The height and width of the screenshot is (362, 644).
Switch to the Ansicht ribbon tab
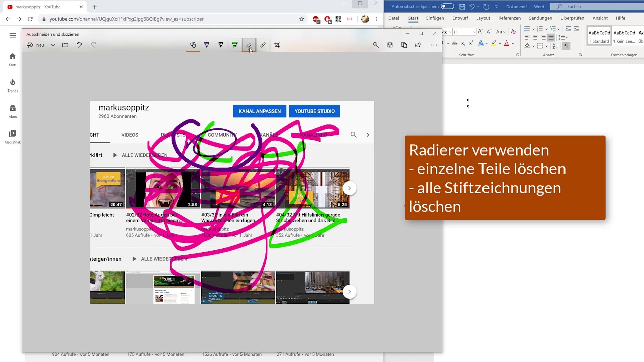[x=600, y=18]
